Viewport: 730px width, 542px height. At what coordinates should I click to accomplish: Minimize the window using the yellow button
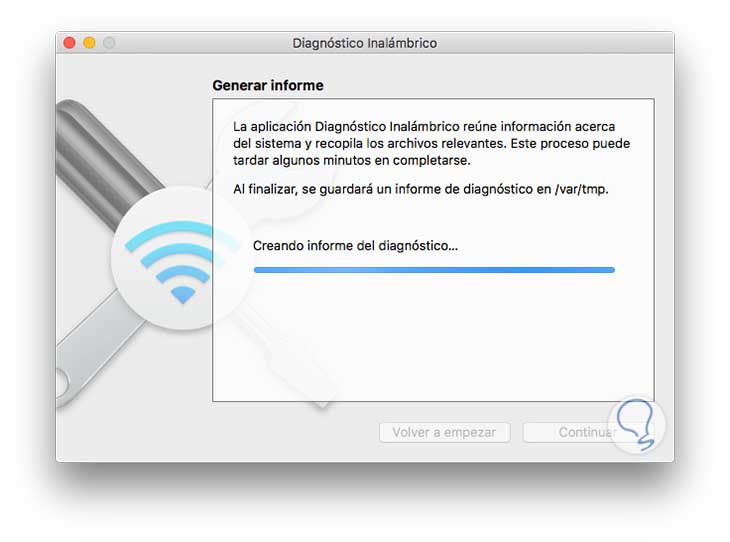click(89, 43)
